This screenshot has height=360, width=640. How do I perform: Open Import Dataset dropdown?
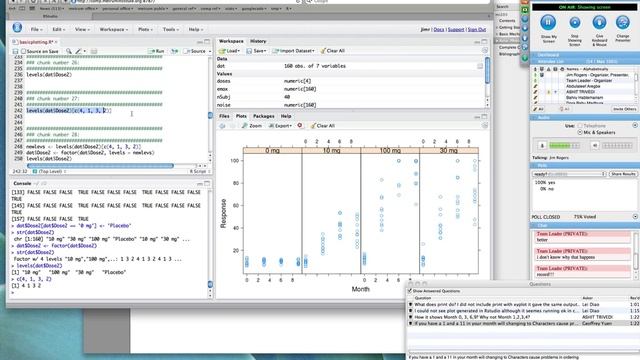294,51
